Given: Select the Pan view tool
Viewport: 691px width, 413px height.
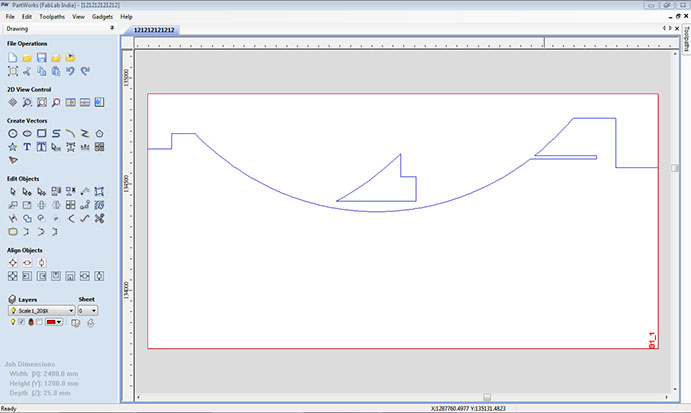Looking at the screenshot, I should tap(13, 102).
